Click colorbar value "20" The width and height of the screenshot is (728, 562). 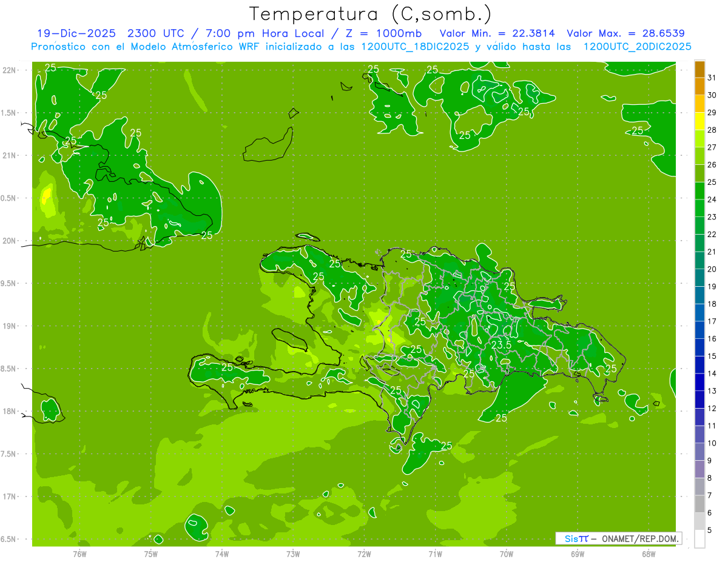[712, 269]
